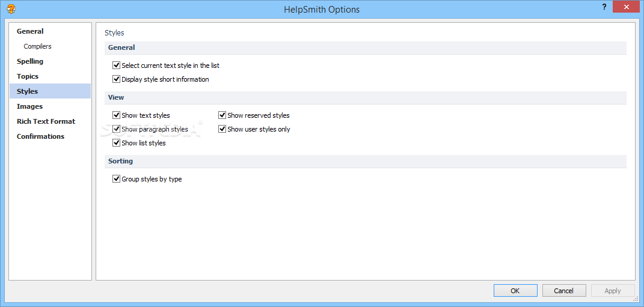Close the HelpSmith Options dialog
The image size is (644, 307).
point(626,7)
